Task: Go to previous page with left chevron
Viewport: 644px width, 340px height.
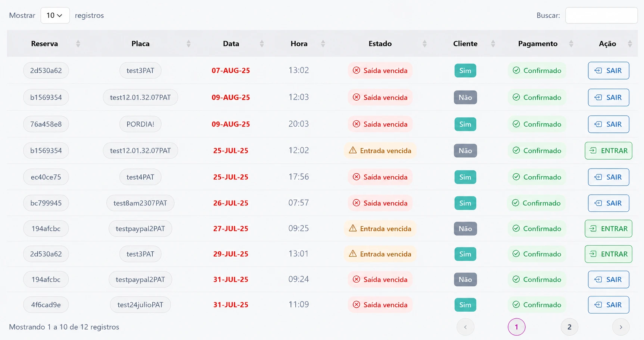Action: 465,327
